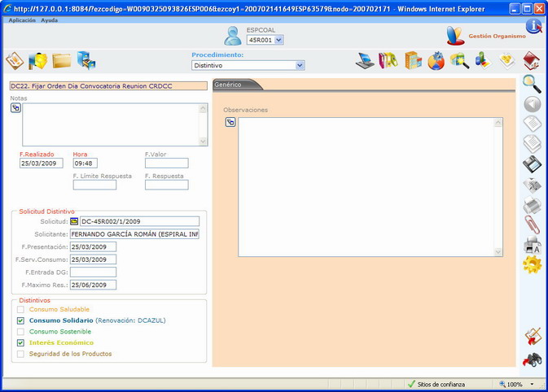
Task: Go home via the red house icon
Action: 531,61
